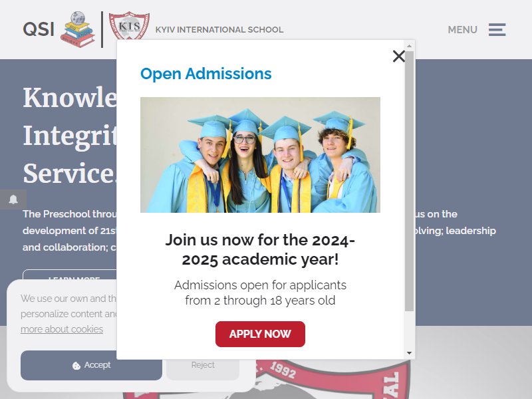Accept cookies with the Accept button

(x=91, y=365)
